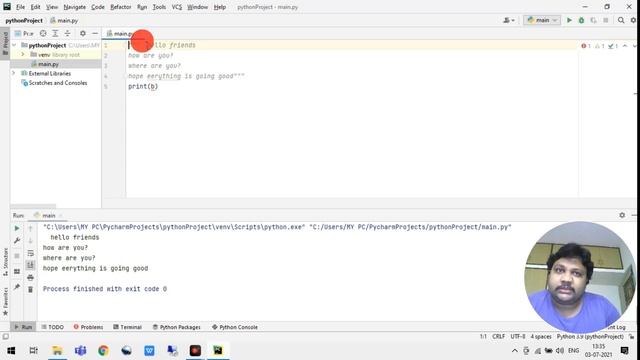
Task: Click stop square in Run panel
Action: point(17,256)
